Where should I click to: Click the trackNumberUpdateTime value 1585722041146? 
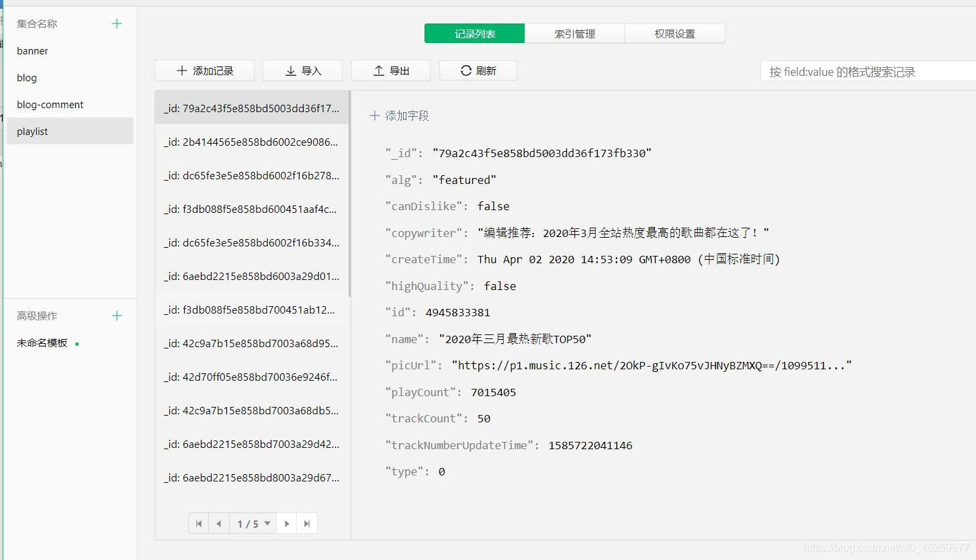click(x=590, y=445)
